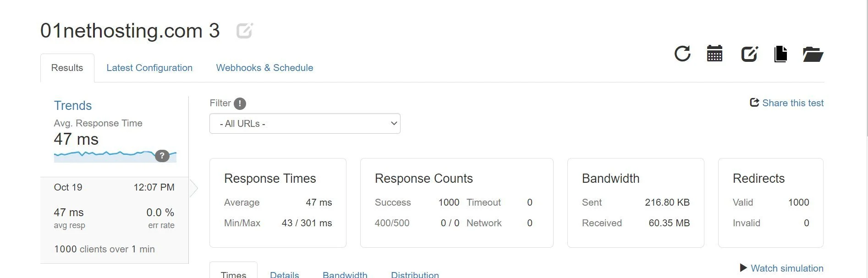Viewport: 868px width, 278px height.
Task: Click the average response time sparkline chart
Action: coord(115,156)
